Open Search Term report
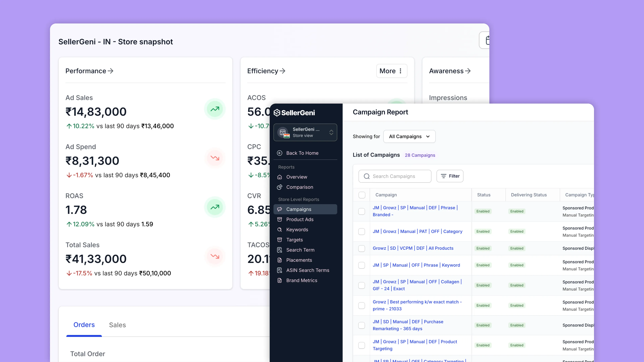 coord(305,250)
